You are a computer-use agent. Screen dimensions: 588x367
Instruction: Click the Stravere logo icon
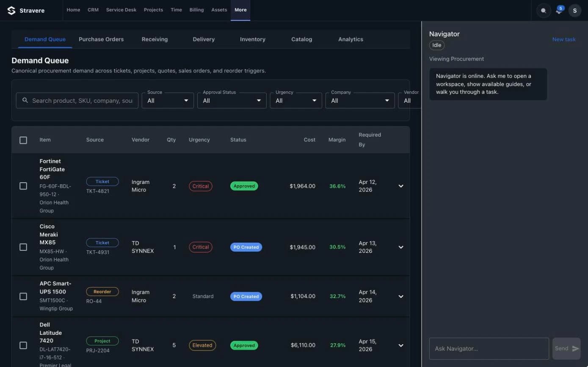point(11,11)
